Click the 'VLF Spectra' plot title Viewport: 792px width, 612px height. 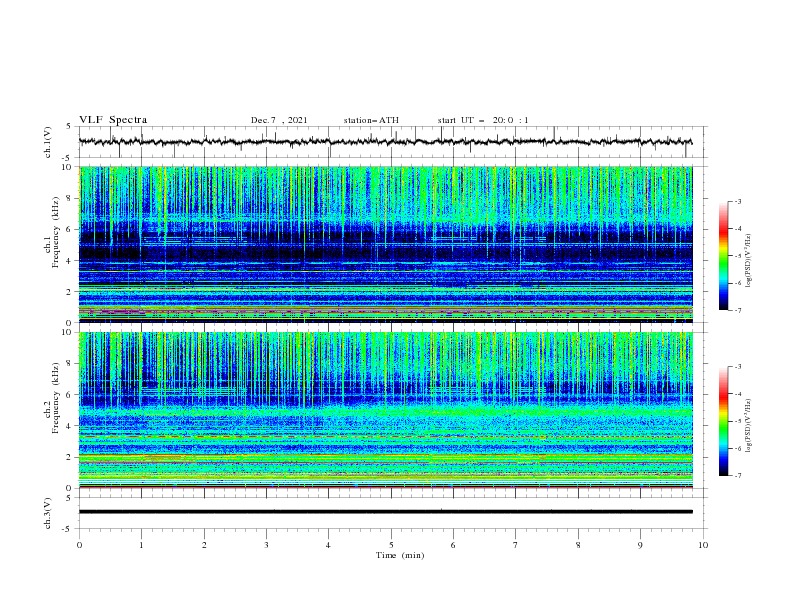(113, 120)
